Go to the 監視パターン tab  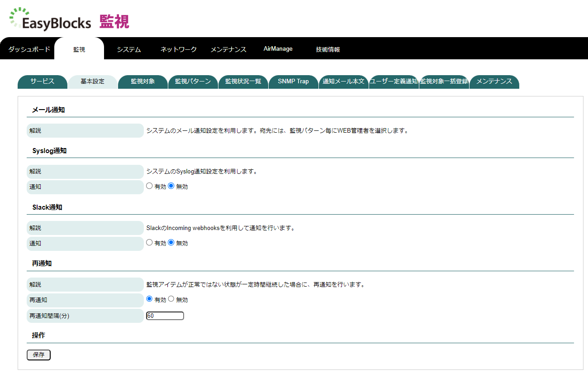tap(193, 82)
